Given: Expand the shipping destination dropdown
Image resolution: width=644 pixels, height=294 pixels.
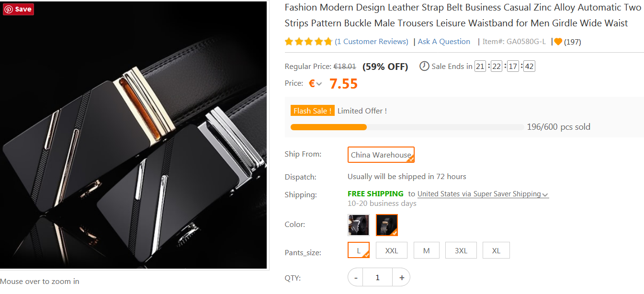Looking at the screenshot, I should tap(545, 194).
